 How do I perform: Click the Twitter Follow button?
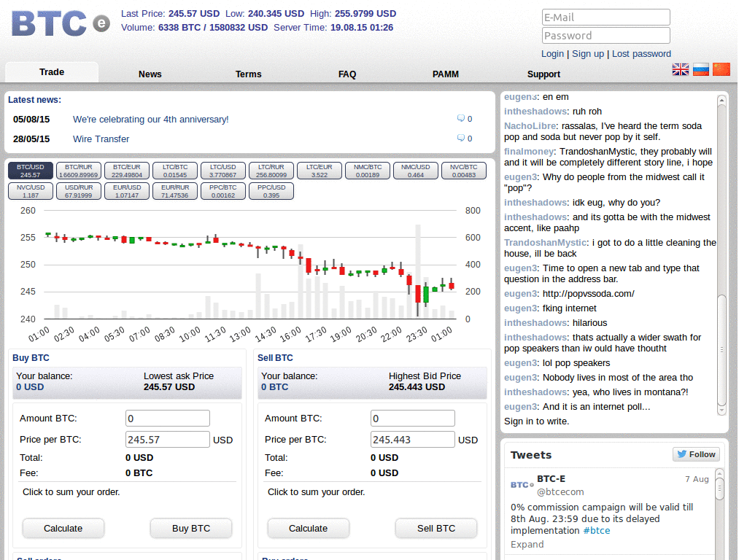[696, 454]
